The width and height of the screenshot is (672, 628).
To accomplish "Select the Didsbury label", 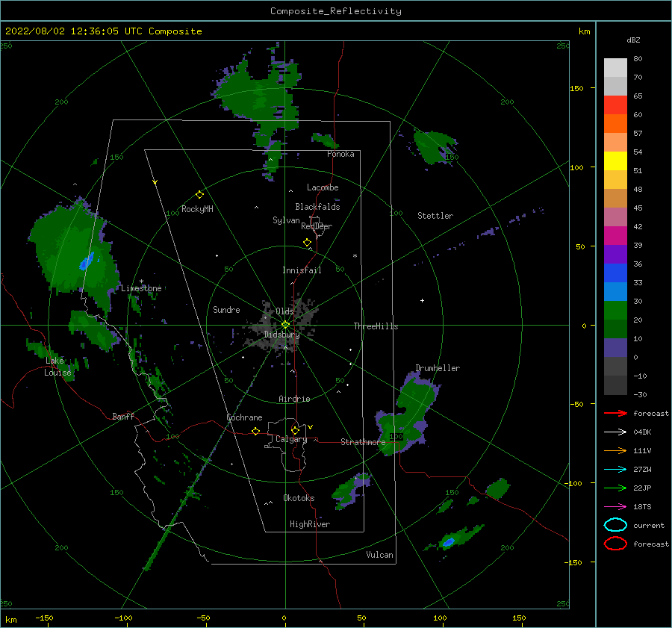I will click(x=281, y=335).
